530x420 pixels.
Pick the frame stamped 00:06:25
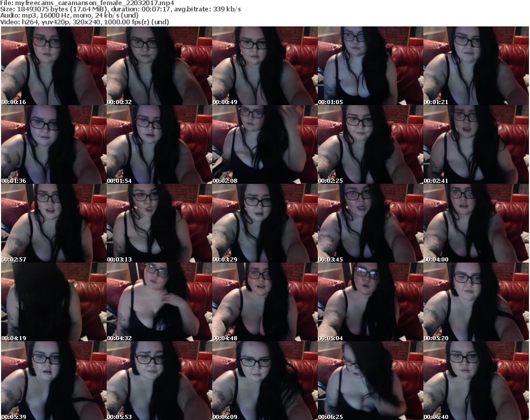point(371,381)
